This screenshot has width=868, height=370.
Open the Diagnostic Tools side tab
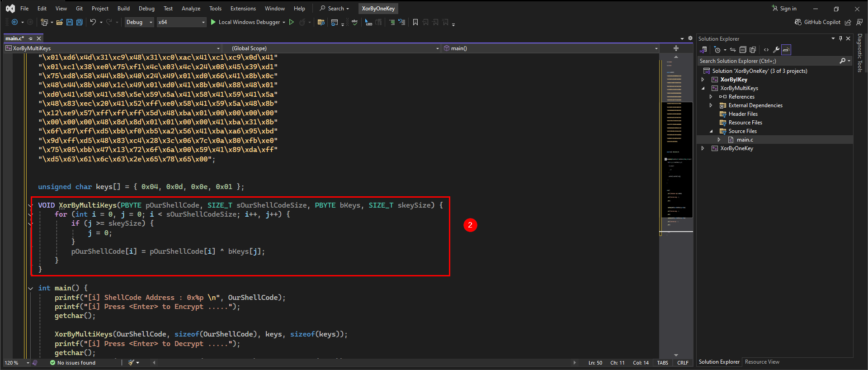860,53
